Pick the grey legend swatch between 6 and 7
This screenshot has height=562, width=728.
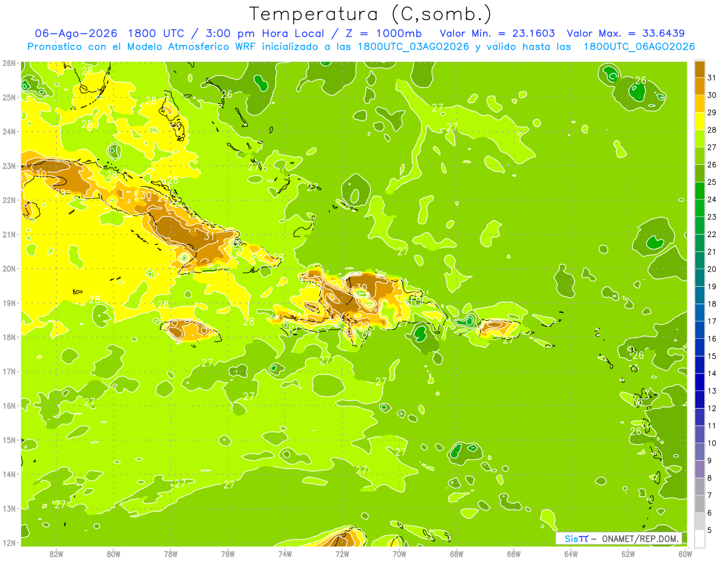click(x=699, y=504)
